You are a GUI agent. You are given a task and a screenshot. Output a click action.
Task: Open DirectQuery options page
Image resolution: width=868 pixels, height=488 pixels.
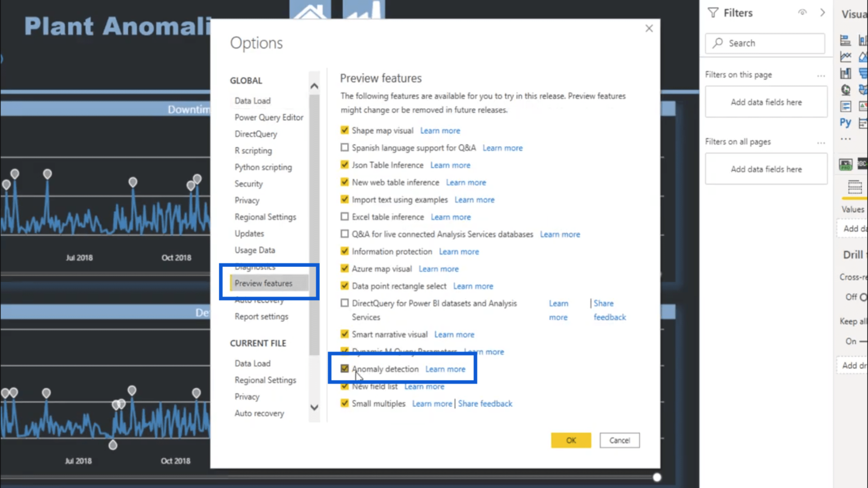click(256, 134)
